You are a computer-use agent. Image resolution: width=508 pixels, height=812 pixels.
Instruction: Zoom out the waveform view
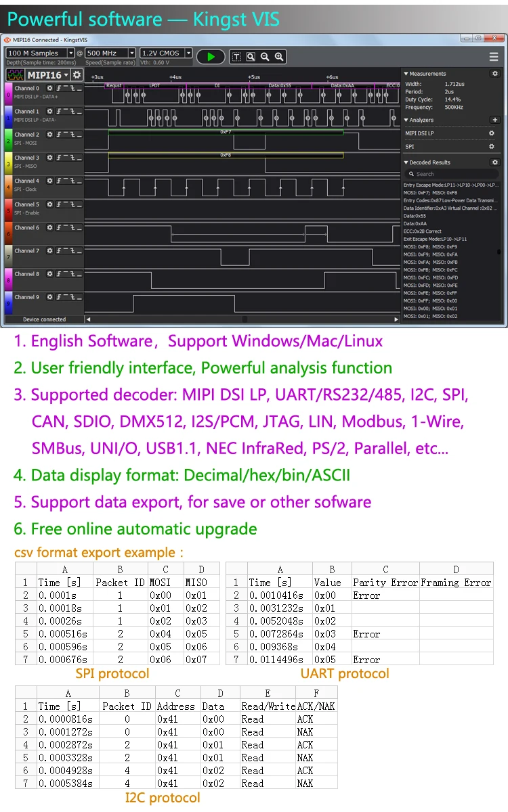[265, 57]
